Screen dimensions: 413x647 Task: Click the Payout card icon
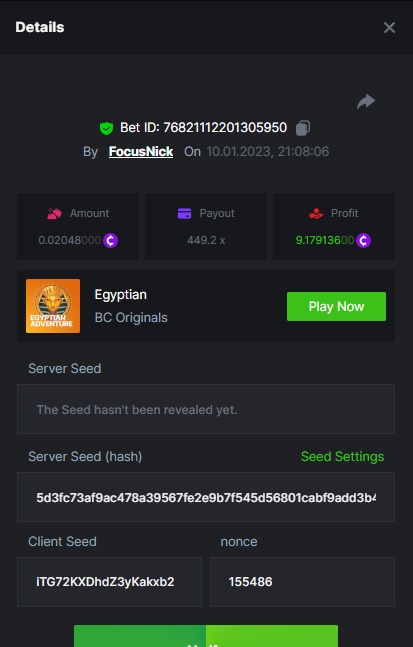click(x=184, y=213)
